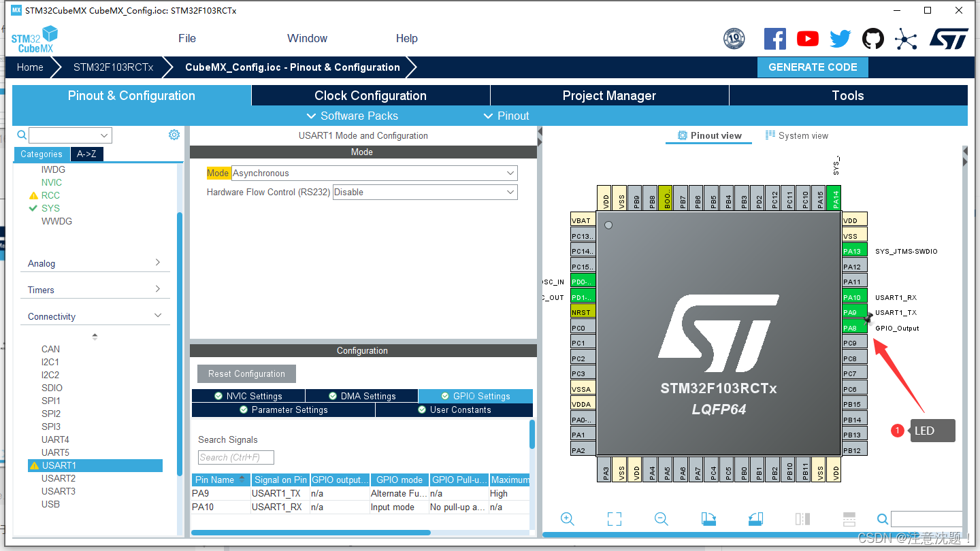Open the ST YouTube channel icon

coord(808,39)
